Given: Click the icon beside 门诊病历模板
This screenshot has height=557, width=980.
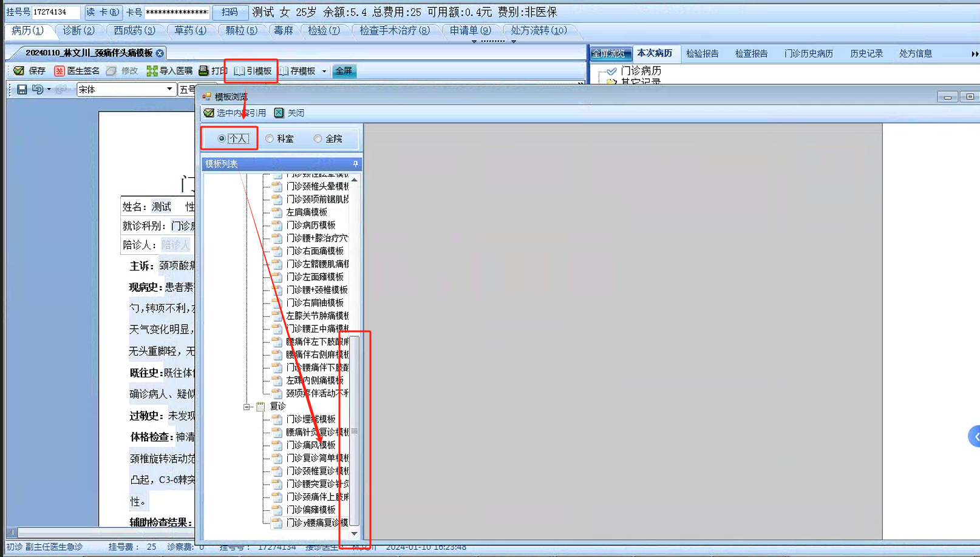Looking at the screenshot, I should pos(277,225).
